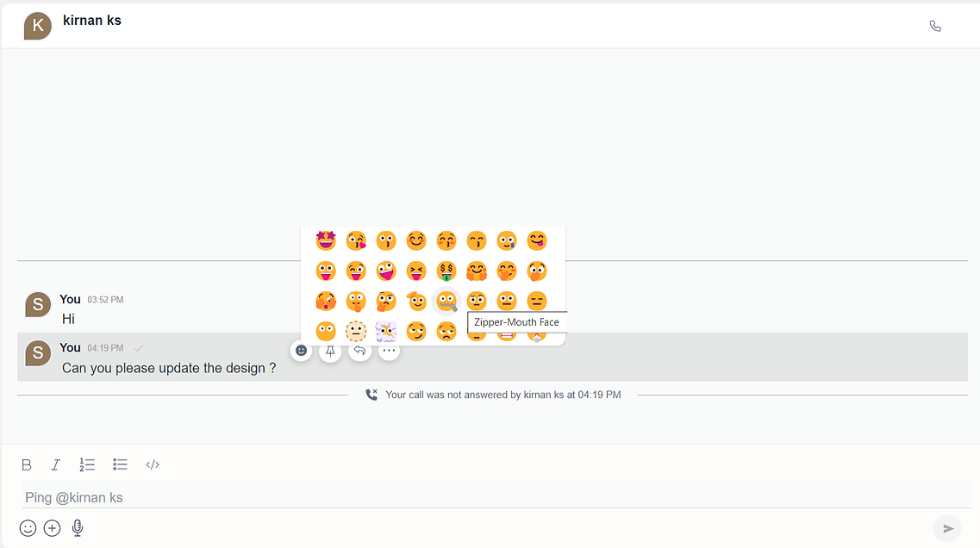Pick the hugging face emoji
The width and height of the screenshot is (980, 548).
point(477,271)
